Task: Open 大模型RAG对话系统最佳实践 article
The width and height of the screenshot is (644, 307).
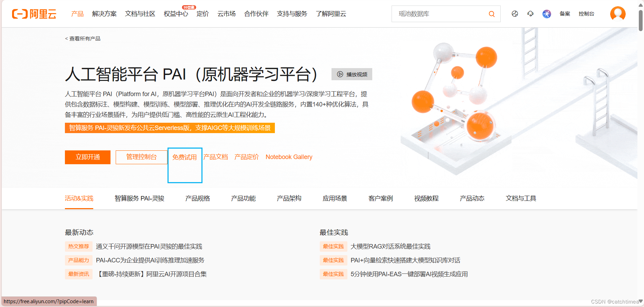Action: 391,246
